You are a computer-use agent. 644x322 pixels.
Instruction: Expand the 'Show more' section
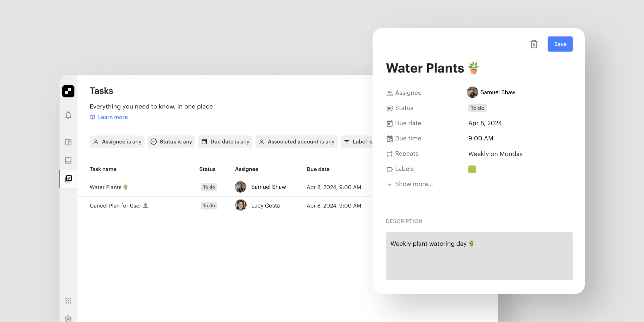pyautogui.click(x=409, y=184)
